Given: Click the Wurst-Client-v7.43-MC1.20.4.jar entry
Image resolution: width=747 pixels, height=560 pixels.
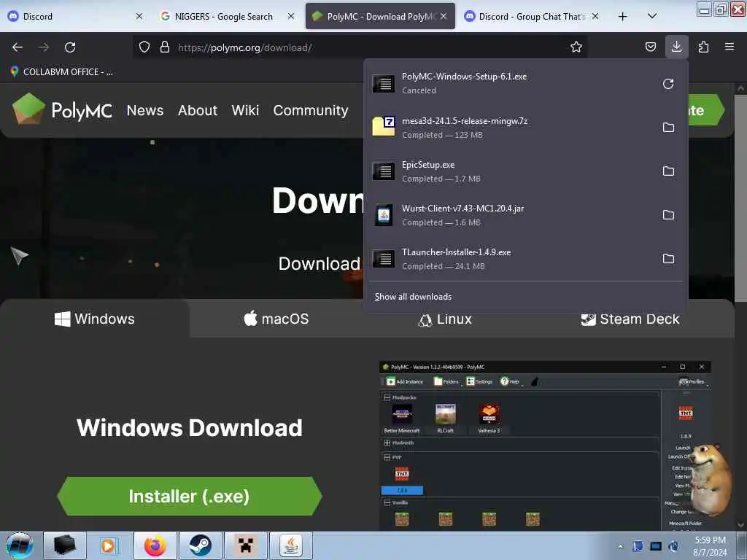Looking at the screenshot, I should coord(512,215).
